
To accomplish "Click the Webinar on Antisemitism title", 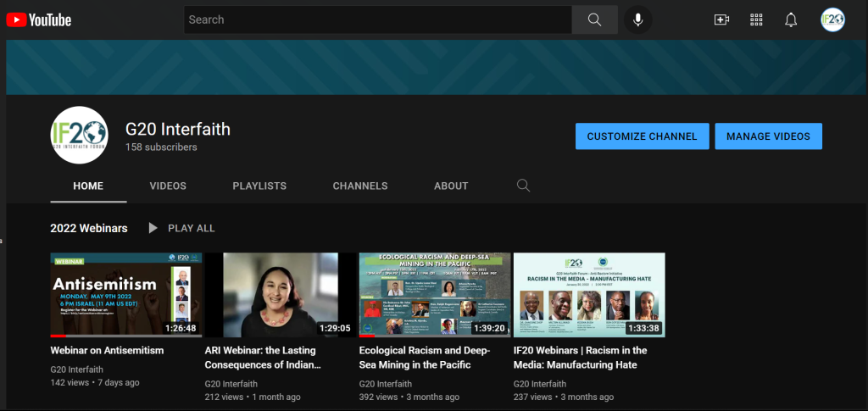I will pos(107,350).
